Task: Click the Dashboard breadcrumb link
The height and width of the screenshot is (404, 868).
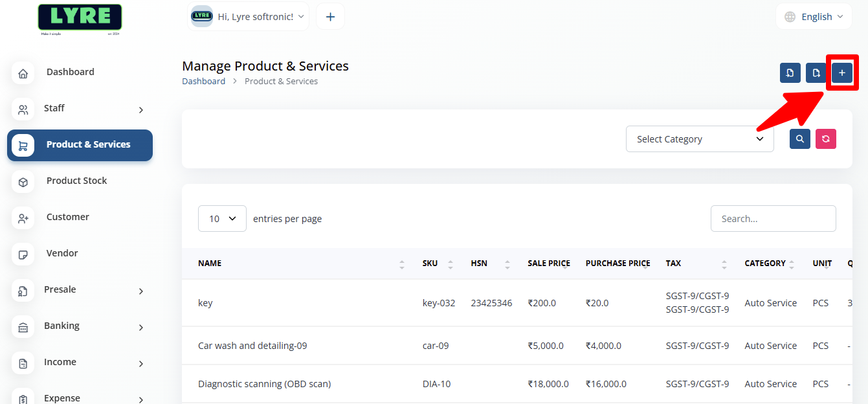Action: coord(203,82)
